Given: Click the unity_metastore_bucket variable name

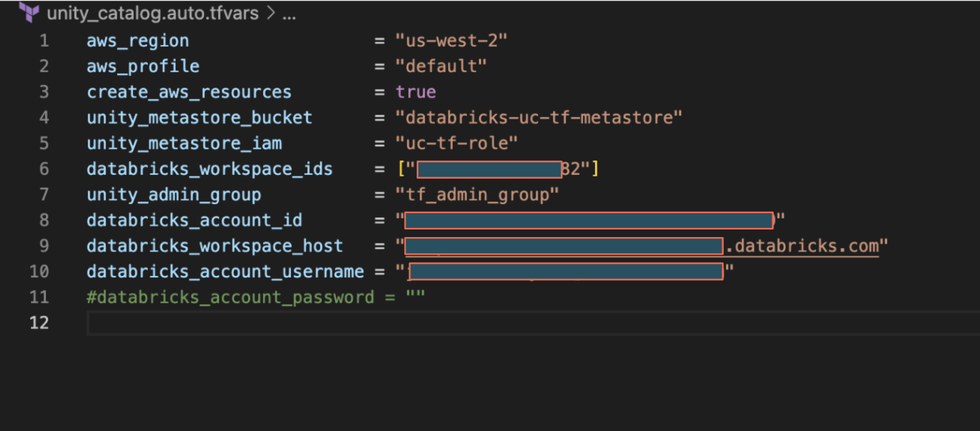Looking at the screenshot, I should (x=200, y=118).
